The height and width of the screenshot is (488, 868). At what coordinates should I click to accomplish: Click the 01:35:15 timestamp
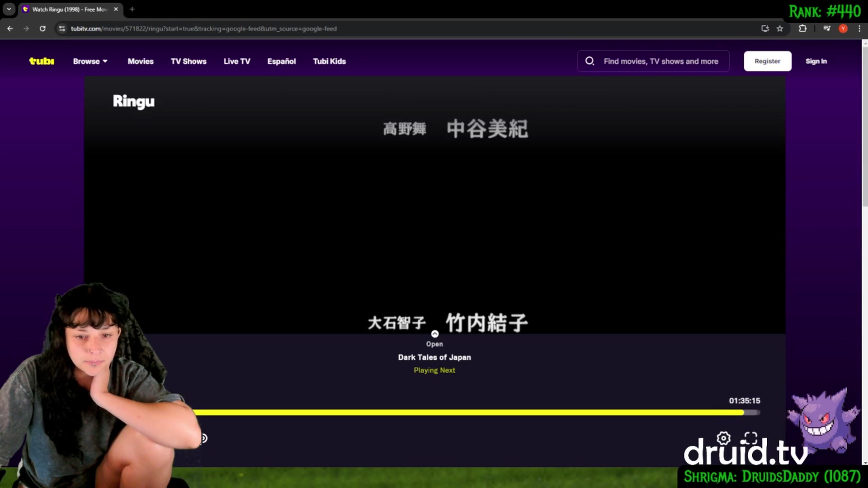pos(744,401)
